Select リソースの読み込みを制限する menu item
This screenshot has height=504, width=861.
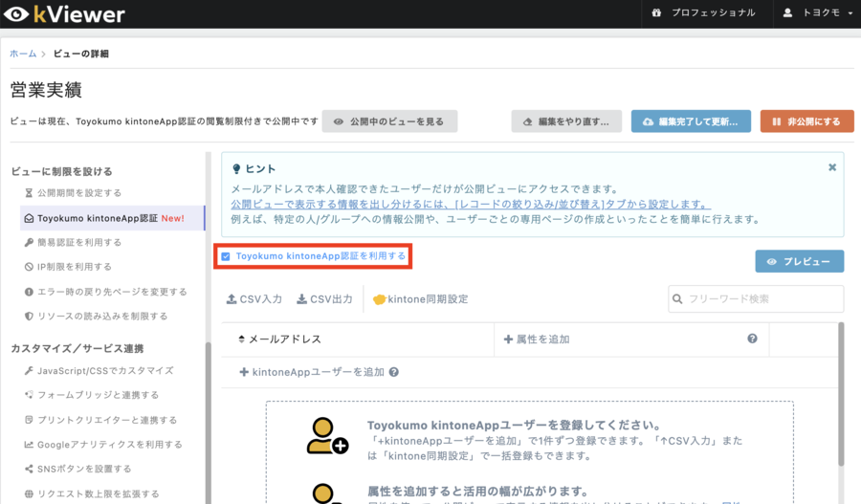pos(96,317)
